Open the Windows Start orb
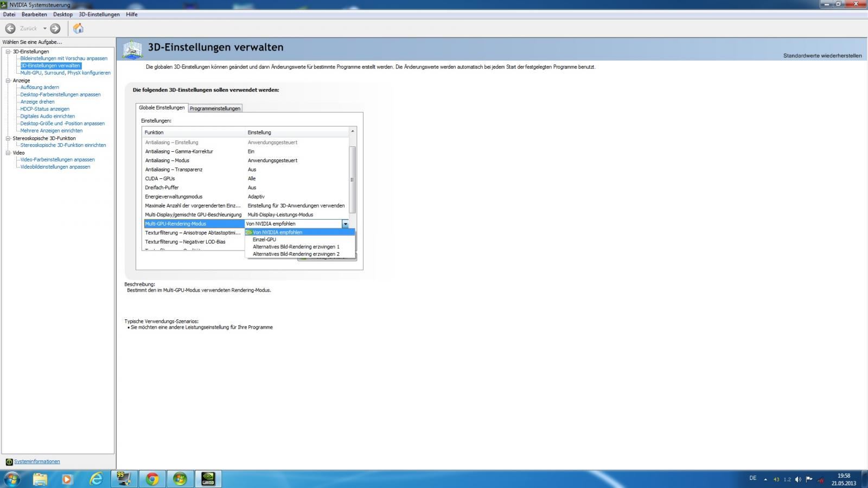 click(12, 479)
